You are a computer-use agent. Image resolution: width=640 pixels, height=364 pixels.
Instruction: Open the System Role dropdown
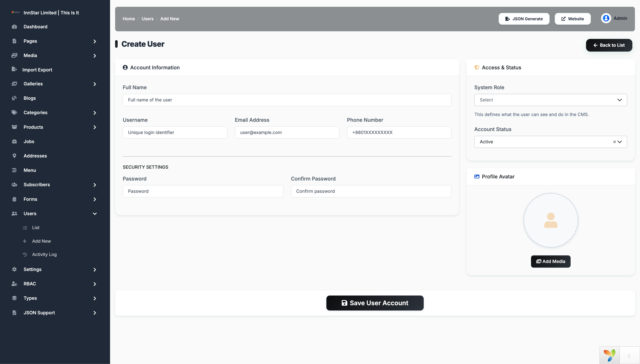click(551, 100)
